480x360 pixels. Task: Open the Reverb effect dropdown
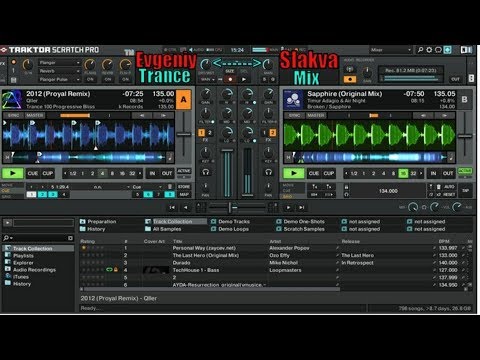pyautogui.click(x=59, y=71)
